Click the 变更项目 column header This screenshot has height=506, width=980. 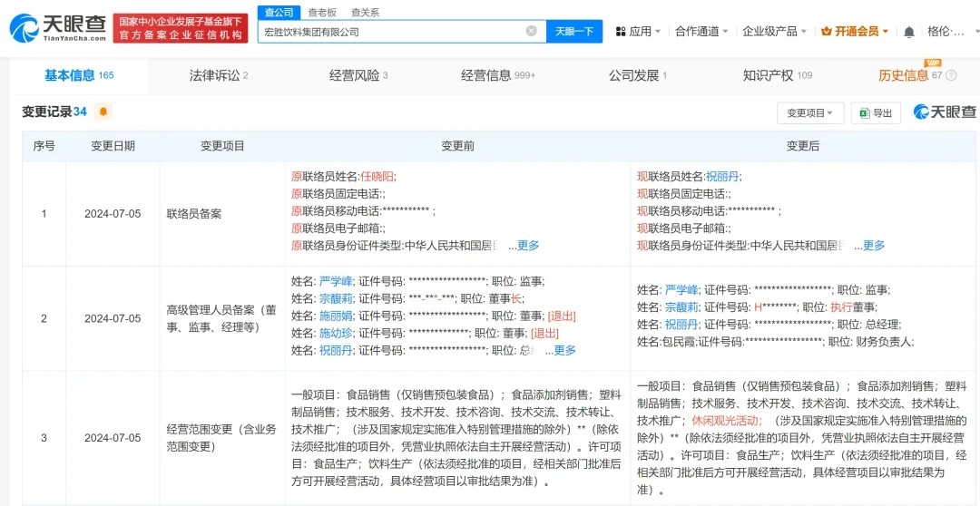click(222, 147)
